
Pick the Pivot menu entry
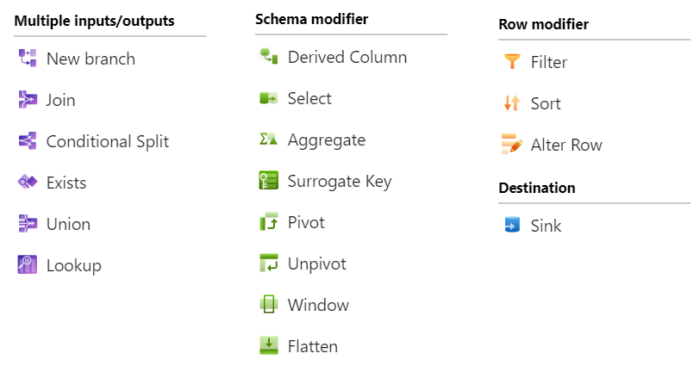coord(292,222)
